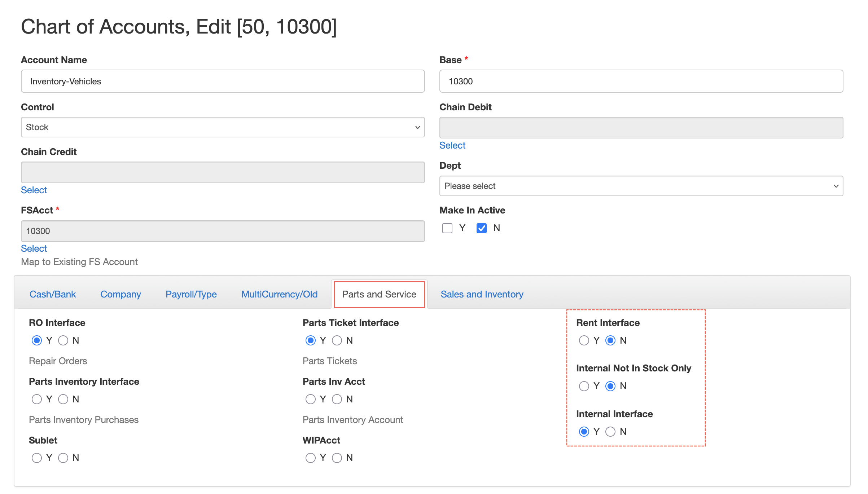Mark WIPAcct as N
The image size is (868, 494).
click(337, 458)
